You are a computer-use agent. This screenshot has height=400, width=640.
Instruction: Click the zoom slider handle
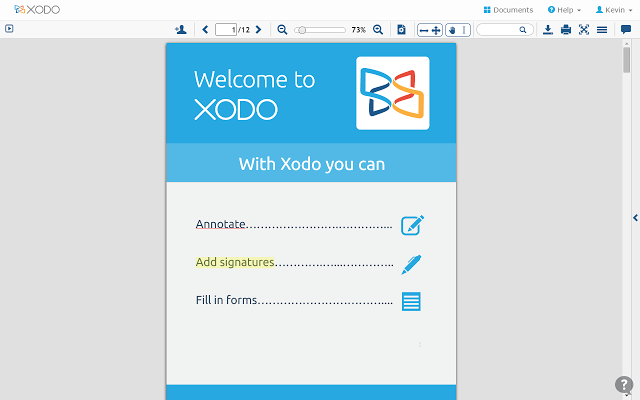[x=302, y=30]
